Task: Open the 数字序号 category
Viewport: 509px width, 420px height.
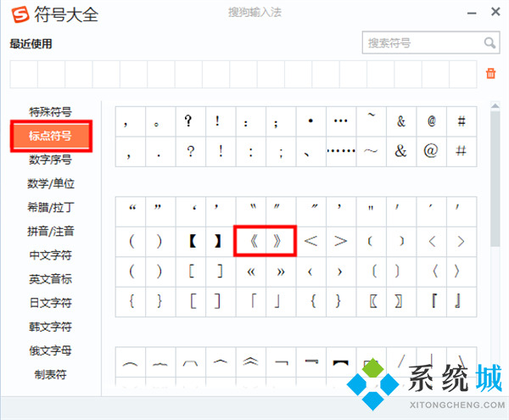Action: click(x=50, y=160)
